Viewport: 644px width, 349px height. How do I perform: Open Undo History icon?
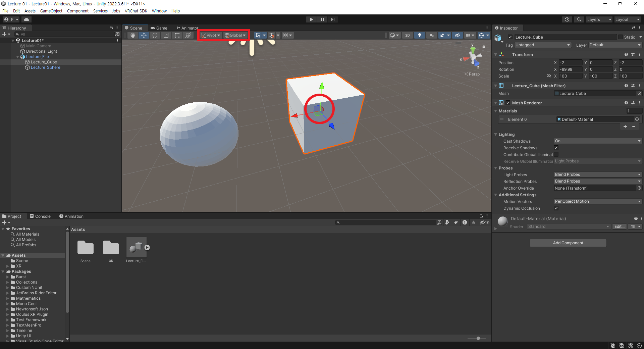(x=567, y=19)
